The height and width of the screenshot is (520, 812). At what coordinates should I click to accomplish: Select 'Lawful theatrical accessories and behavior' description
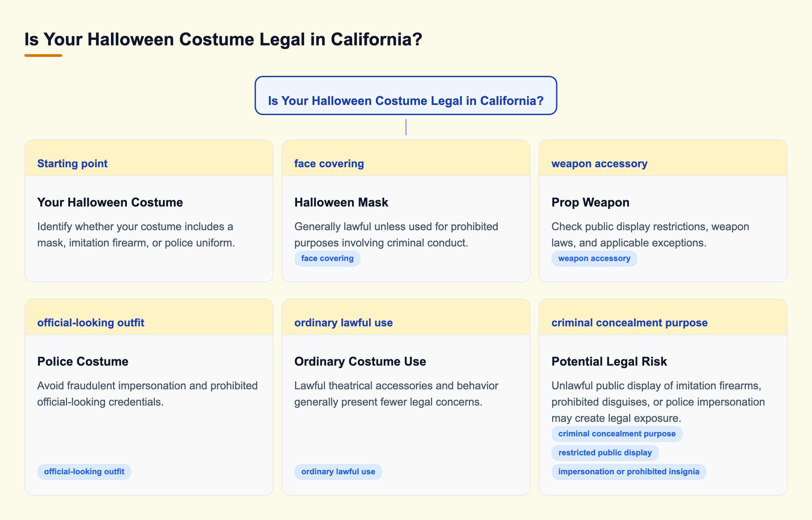pos(396,394)
